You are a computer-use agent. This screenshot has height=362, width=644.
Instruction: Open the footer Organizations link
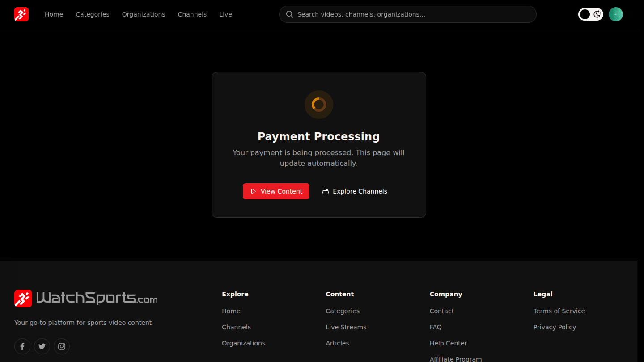point(244,343)
